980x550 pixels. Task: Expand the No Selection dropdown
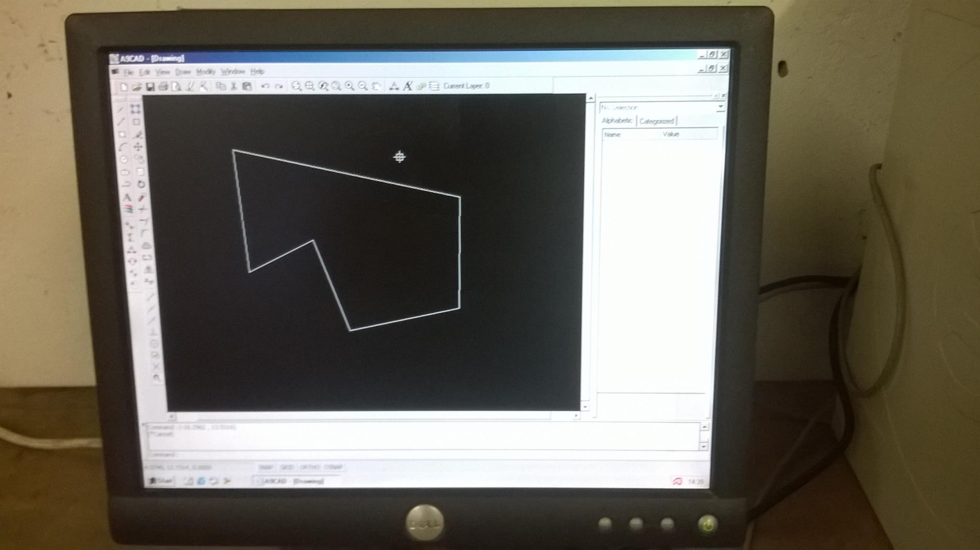click(x=720, y=108)
